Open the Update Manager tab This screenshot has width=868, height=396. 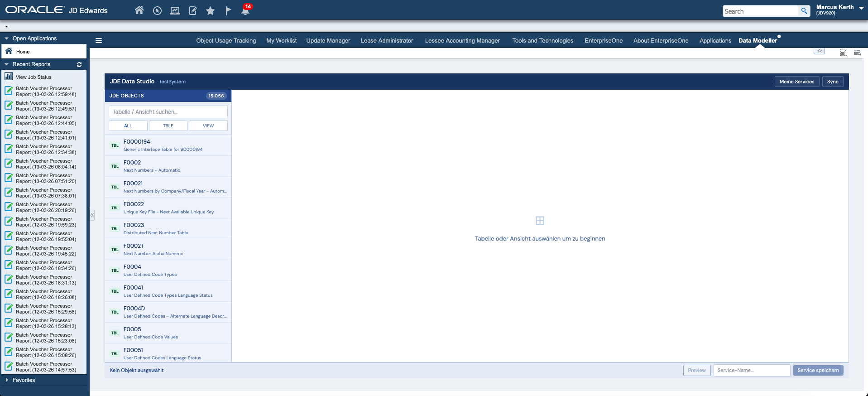tap(328, 40)
